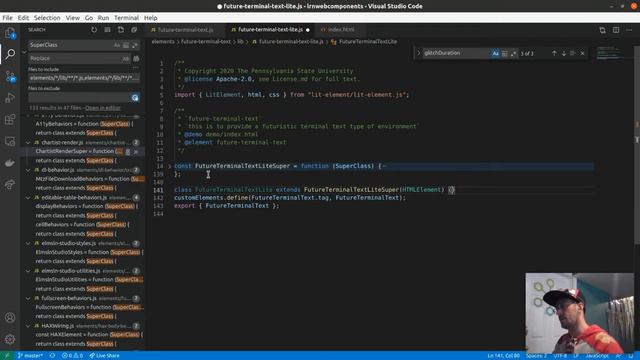640x360 pixels.
Task: Click the Replace All icon
Action: pyautogui.click(x=136, y=58)
